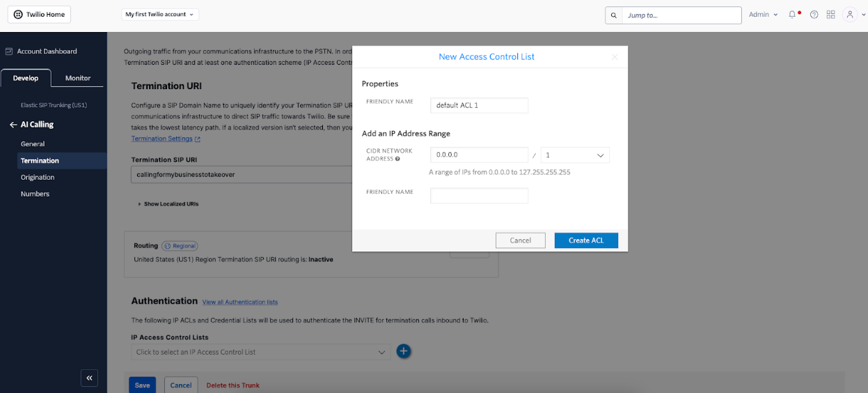The width and height of the screenshot is (868, 393).
Task: Go back using AI Calling arrow
Action: point(13,125)
